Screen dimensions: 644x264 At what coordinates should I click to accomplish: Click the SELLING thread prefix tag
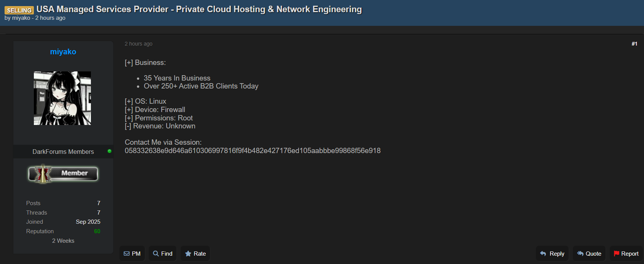coord(19,10)
